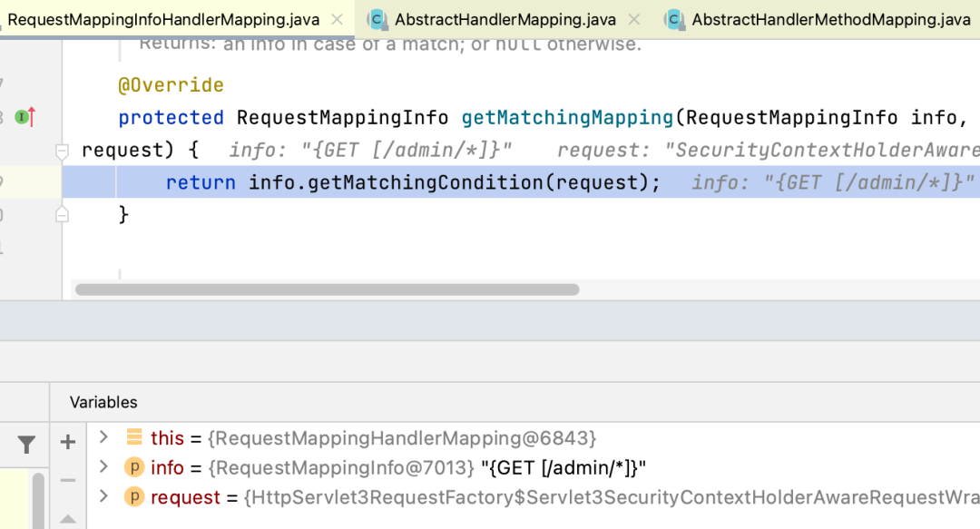The height and width of the screenshot is (529, 980).
Task: Expand the 'this' variable node
Action: (x=103, y=437)
